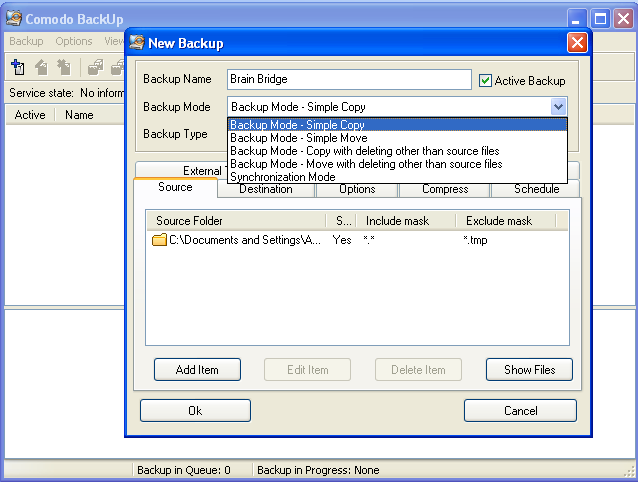
Task: Collapse the Backup Mode dropdown arrow
Action: point(559,107)
